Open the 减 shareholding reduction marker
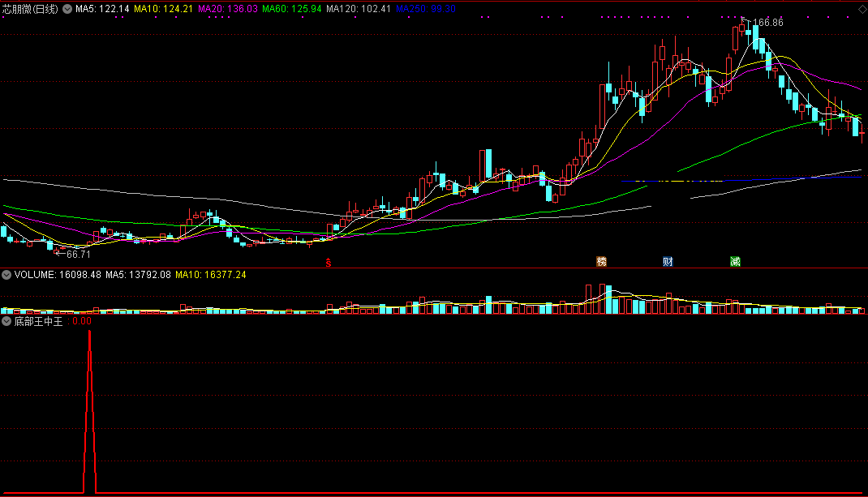Viewport: 868px width, 497px height. point(735,261)
